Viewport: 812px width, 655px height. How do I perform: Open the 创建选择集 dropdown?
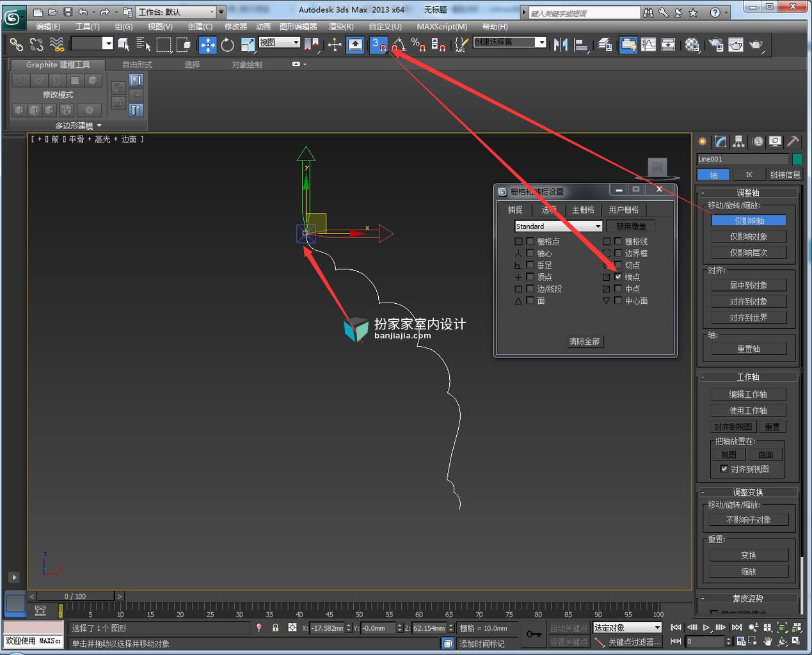(510, 42)
